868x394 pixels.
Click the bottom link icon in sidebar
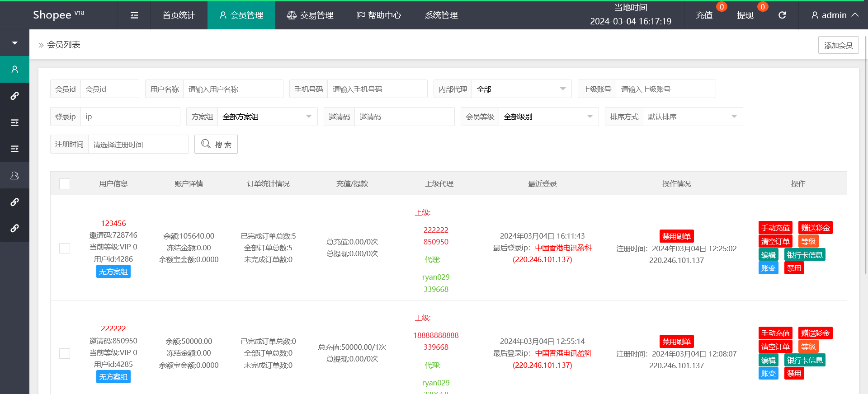(14, 228)
